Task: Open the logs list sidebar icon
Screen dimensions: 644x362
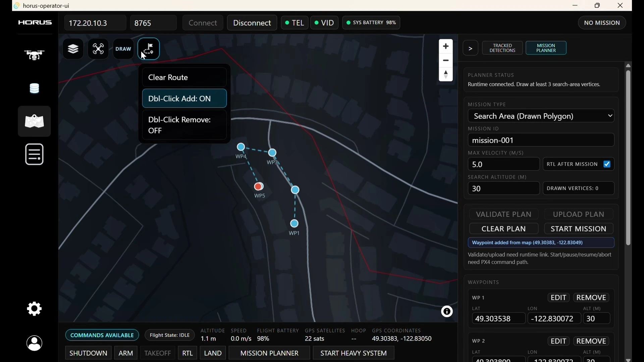Action: 34,154
